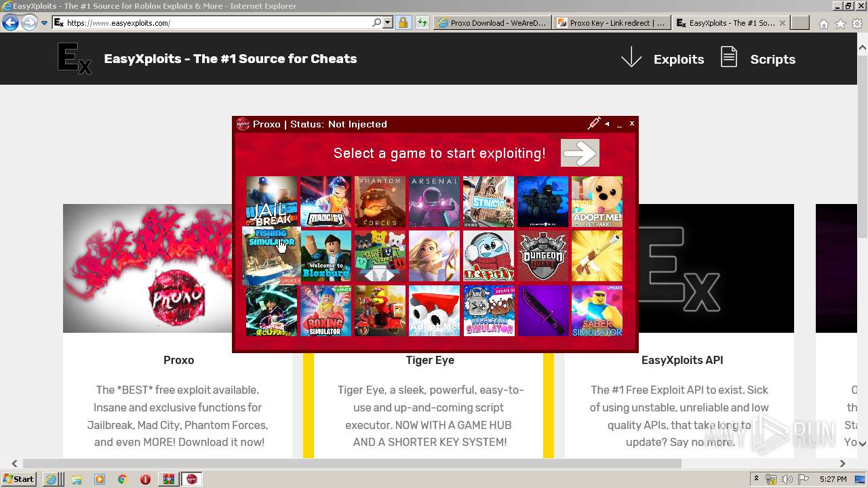This screenshot has width=868, height=488.
Task: Pick the Strucid game thumbnail
Action: point(488,201)
